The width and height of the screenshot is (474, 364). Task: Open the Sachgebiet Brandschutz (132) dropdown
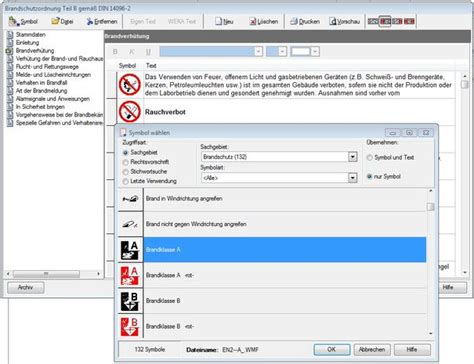(x=352, y=157)
